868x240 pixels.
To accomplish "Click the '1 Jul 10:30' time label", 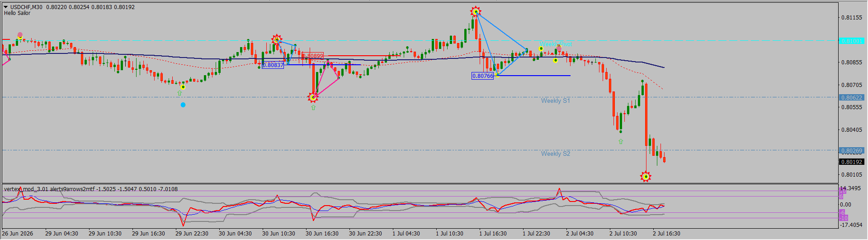I will click(x=449, y=234).
